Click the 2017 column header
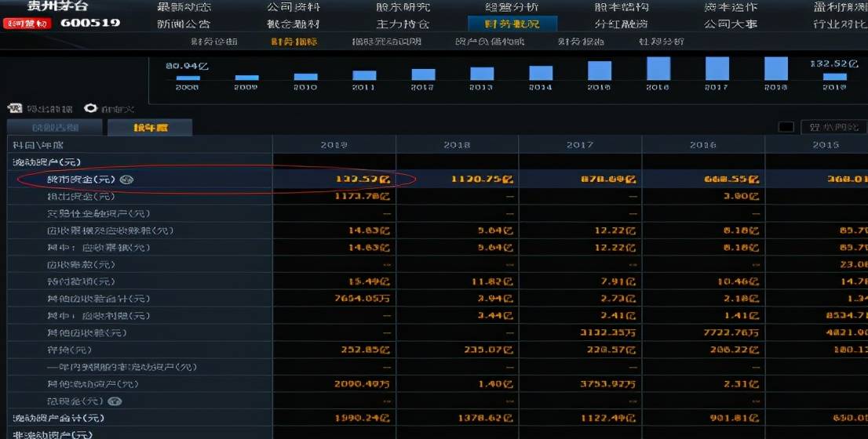This screenshot has width=868, height=439. coord(580,145)
